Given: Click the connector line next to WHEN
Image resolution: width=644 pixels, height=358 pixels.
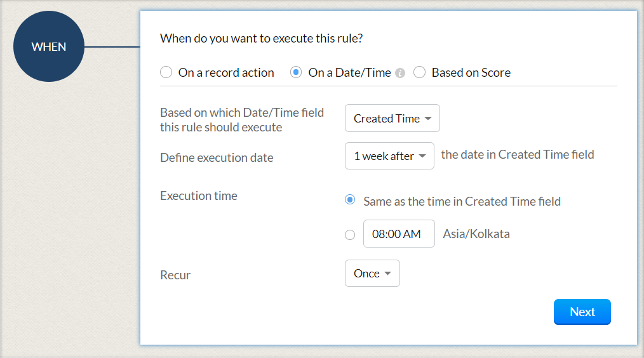Looking at the screenshot, I should point(112,47).
